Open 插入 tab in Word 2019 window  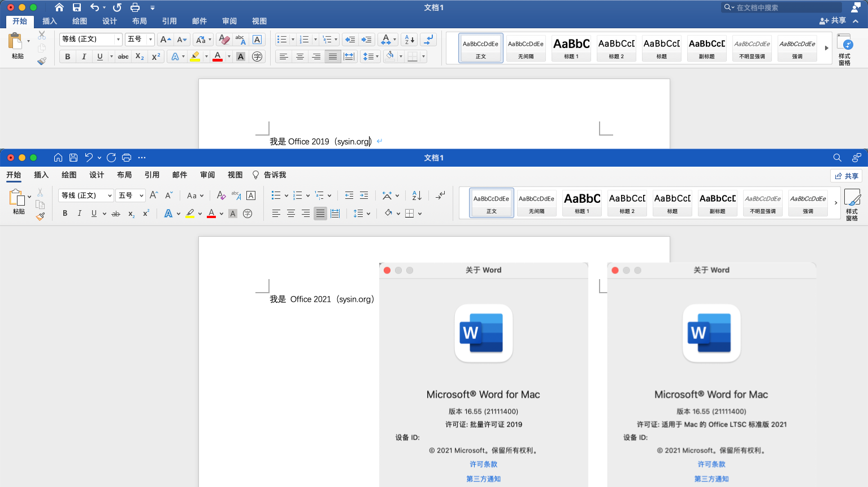tap(50, 21)
